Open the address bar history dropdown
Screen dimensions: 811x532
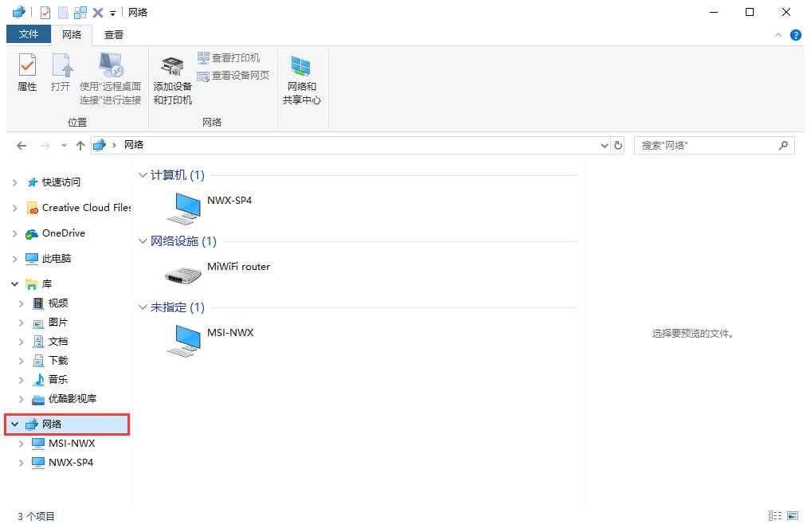coord(604,146)
